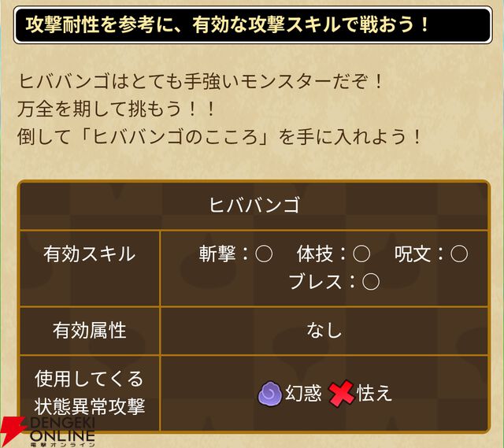
Task: Click the 万全を期して挑もう line
Action: click(118, 109)
